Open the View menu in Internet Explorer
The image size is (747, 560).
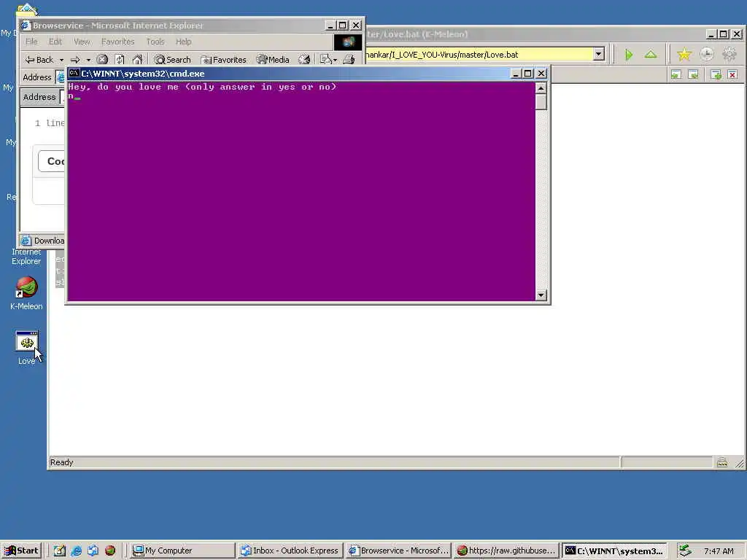[x=82, y=42]
